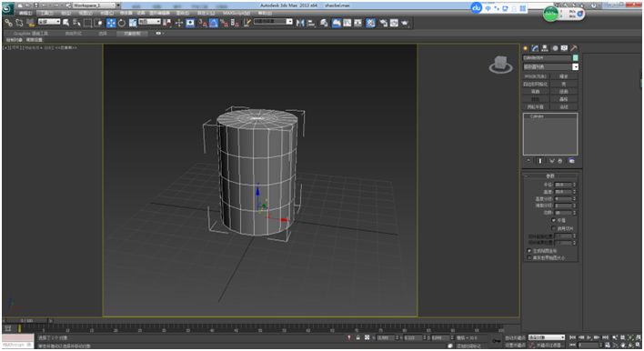Open the MAXScript menu
Image resolution: width=644 pixels, height=351 pixels.
click(x=236, y=13)
